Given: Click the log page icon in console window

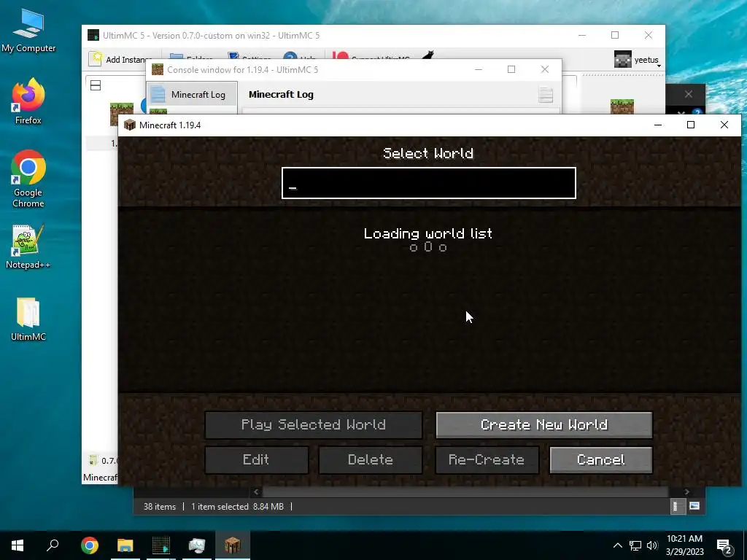Looking at the screenshot, I should [546, 94].
